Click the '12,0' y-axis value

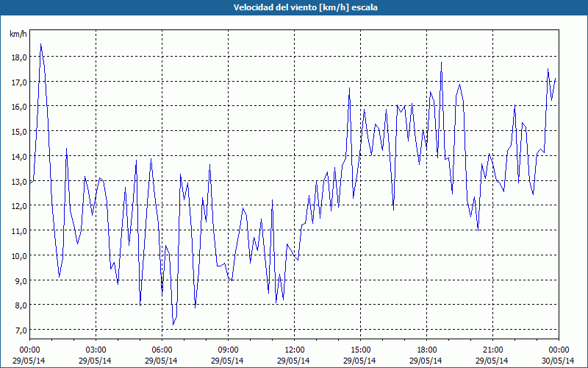pos(19,206)
